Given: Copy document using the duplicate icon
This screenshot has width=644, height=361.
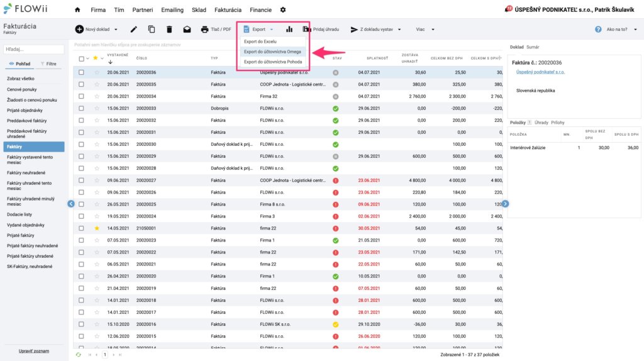Looking at the screenshot, I should (152, 29).
